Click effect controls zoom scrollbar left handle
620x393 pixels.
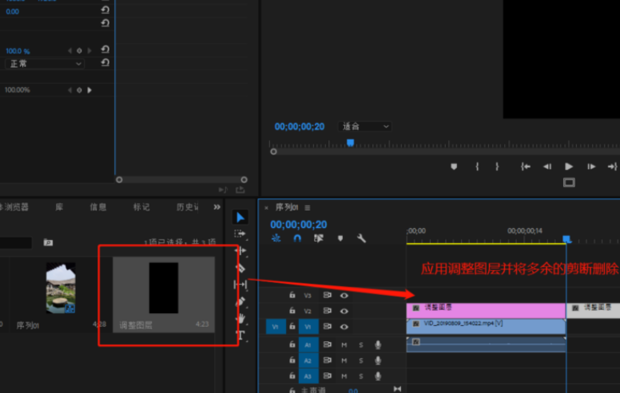tap(119, 179)
